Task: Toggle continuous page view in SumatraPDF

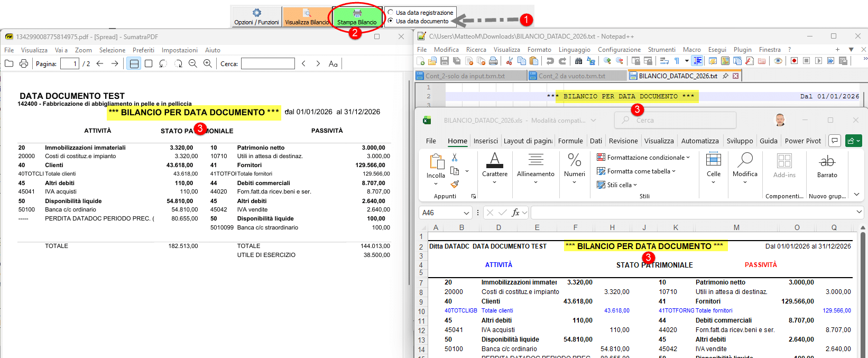Action: click(134, 63)
